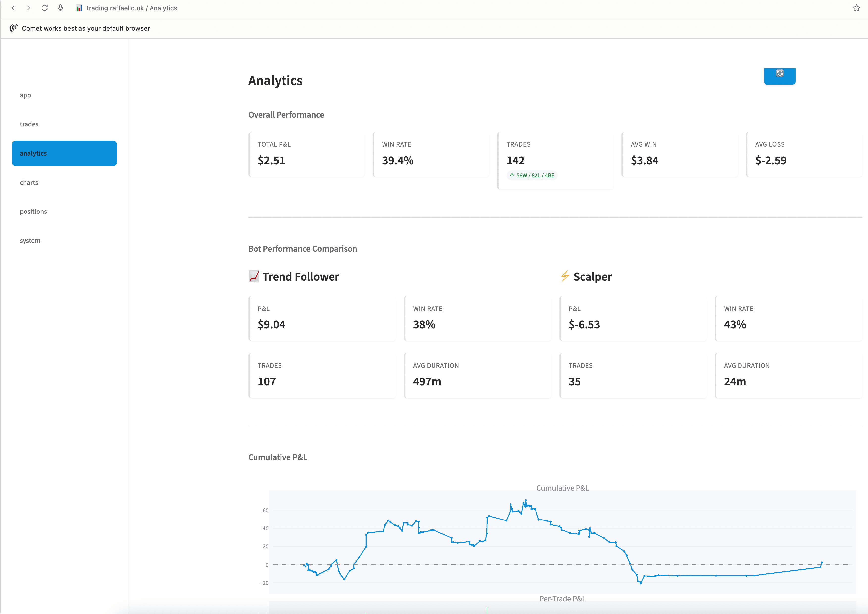Select the Total P&L value $2.51

point(271,160)
